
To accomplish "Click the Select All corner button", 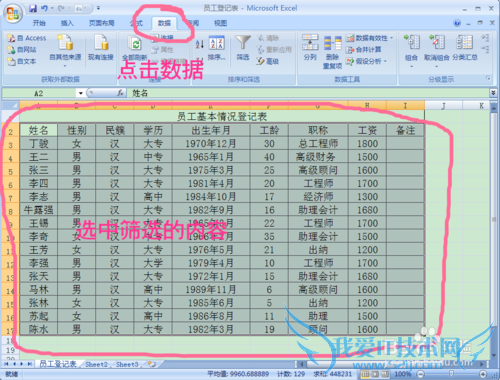I will pyautogui.click(x=11, y=106).
